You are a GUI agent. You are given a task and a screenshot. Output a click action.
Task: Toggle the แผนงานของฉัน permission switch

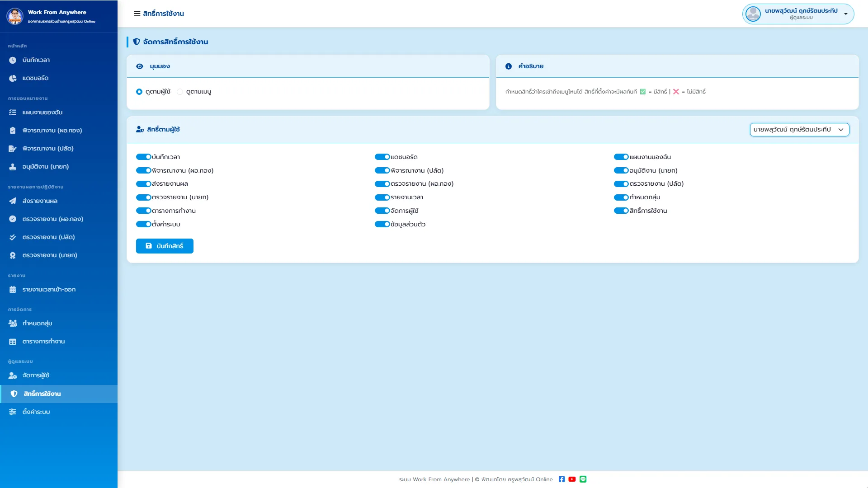pos(621,157)
